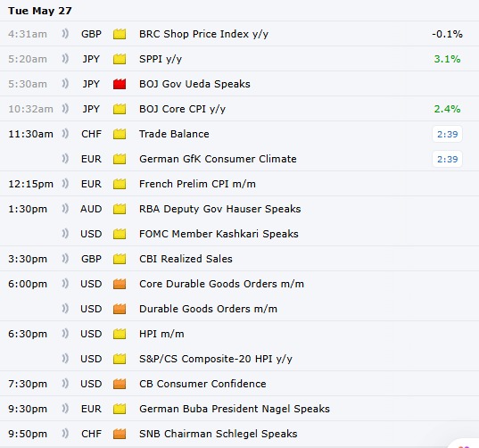The width and height of the screenshot is (479, 448).
Task: Click the yellow impact icon for BRC Shop Price Index
Action: click(x=120, y=34)
